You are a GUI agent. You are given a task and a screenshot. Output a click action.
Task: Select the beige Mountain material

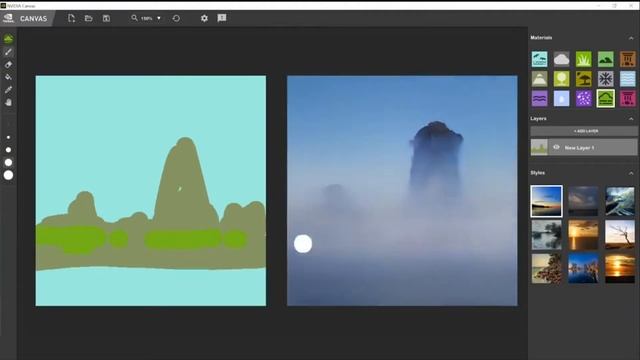540,79
